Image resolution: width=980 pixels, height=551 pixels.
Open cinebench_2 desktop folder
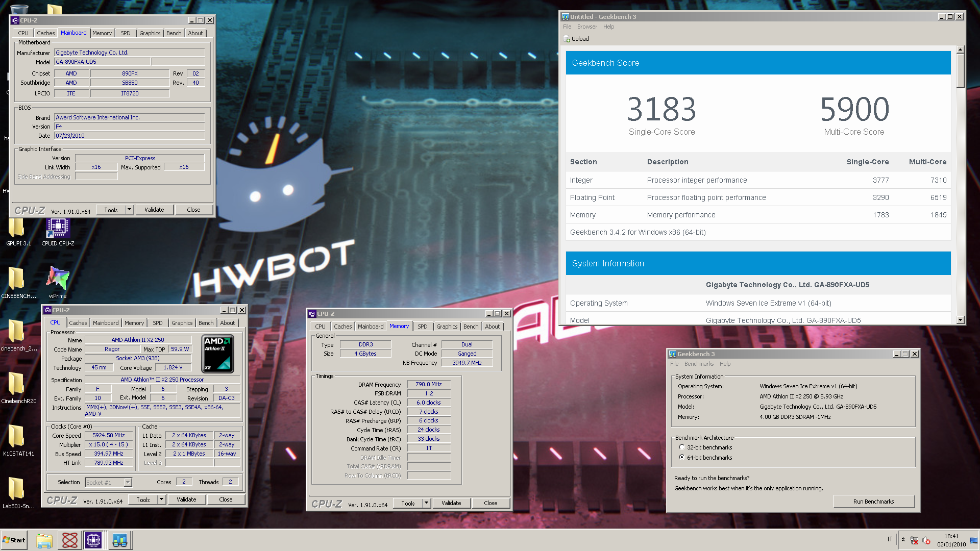[18, 335]
